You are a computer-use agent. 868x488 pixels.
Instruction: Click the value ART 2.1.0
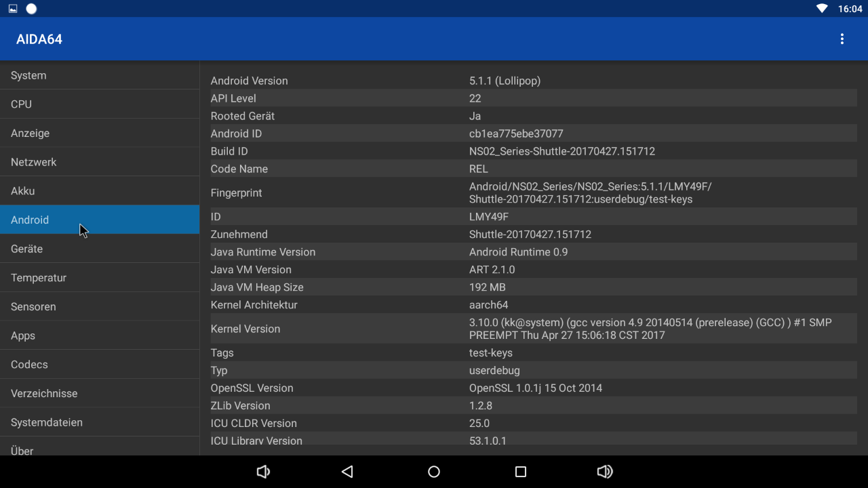tap(492, 270)
